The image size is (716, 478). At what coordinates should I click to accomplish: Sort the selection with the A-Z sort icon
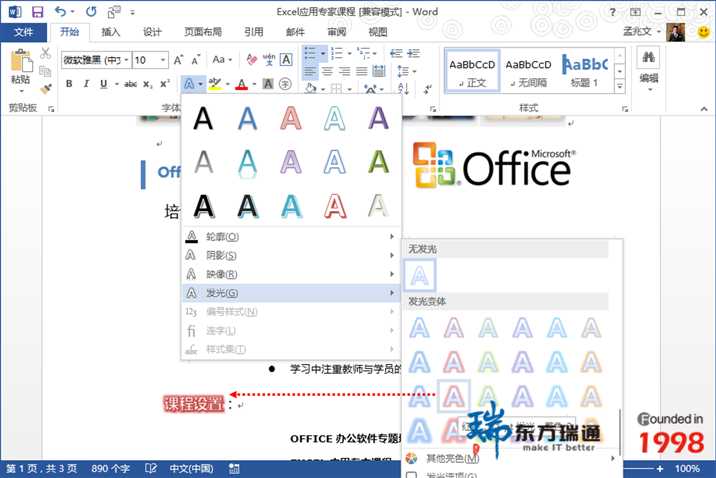coord(404,88)
